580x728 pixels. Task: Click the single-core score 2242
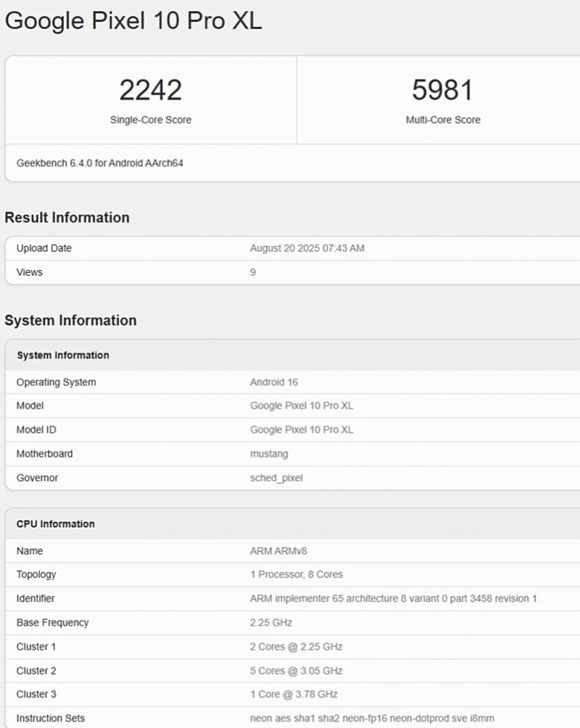point(150,90)
